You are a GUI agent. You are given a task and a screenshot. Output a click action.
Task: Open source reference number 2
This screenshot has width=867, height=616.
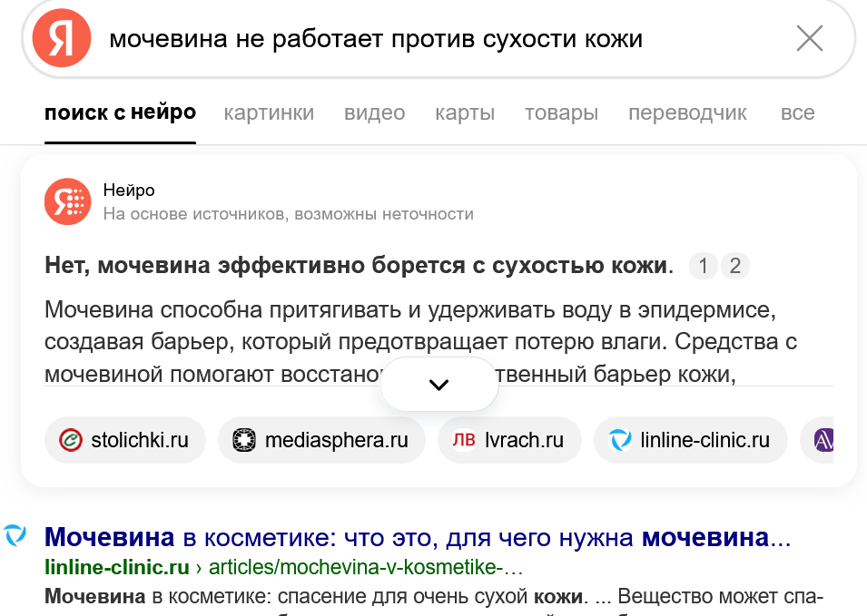click(x=734, y=266)
